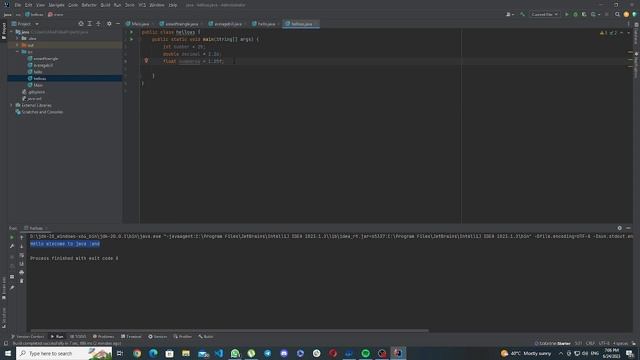Run the current file with green play button
The height and width of the screenshot is (360, 640).
pyautogui.click(x=567, y=14)
